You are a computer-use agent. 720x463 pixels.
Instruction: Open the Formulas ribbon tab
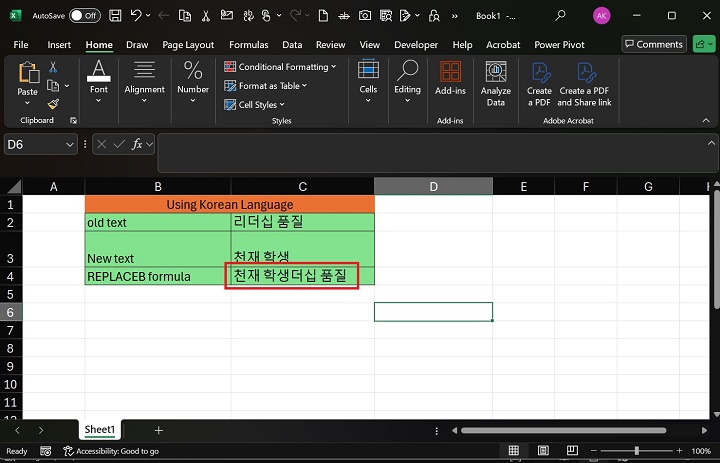[x=248, y=45]
